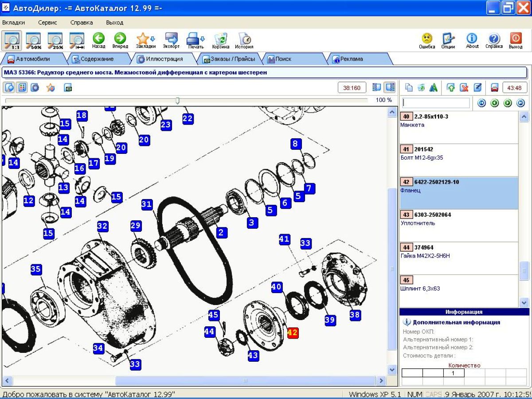Select the left-panel layout icon beside 38:160
The height and width of the screenshot is (399, 532).
tap(377, 87)
